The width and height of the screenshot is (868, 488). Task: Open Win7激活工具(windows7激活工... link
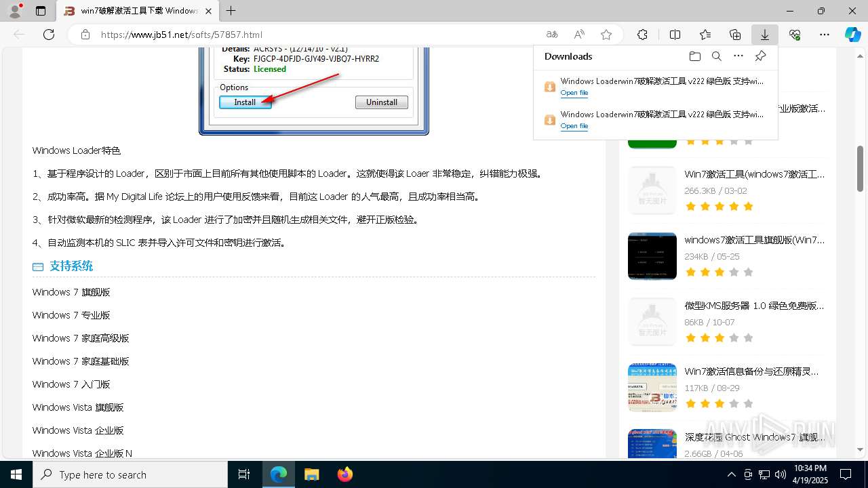coord(755,174)
